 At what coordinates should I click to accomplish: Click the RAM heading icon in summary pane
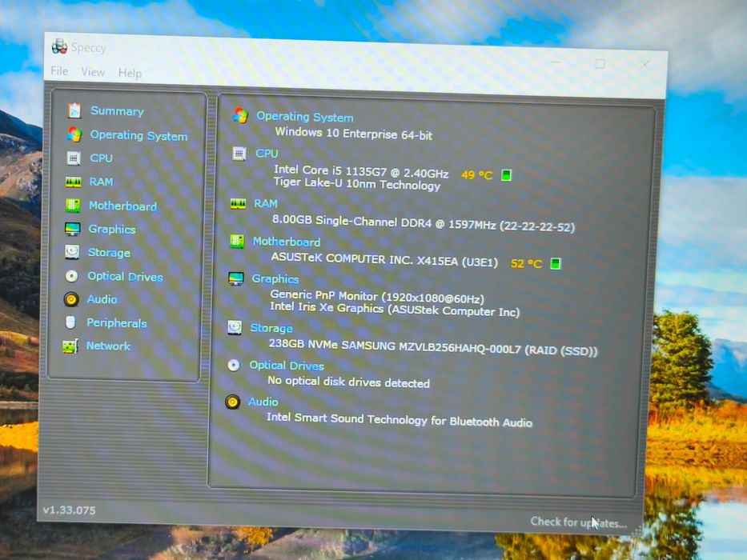(238, 204)
